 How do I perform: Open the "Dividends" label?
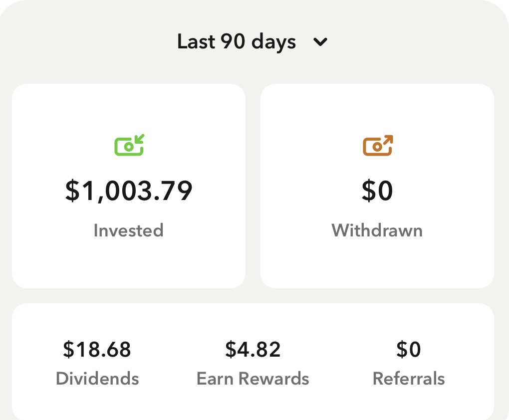point(97,379)
